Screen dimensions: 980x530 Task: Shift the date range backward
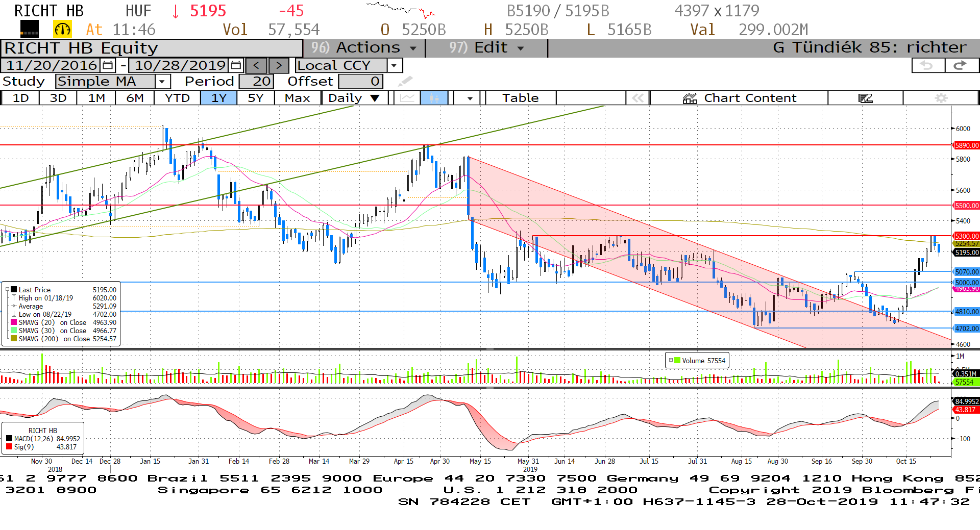pos(256,65)
